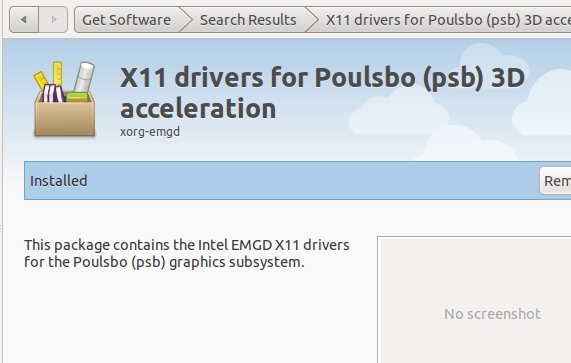Click the cloud decoration in header banner
The width and height of the screenshot is (571, 363).
pyautogui.click(x=398, y=112)
